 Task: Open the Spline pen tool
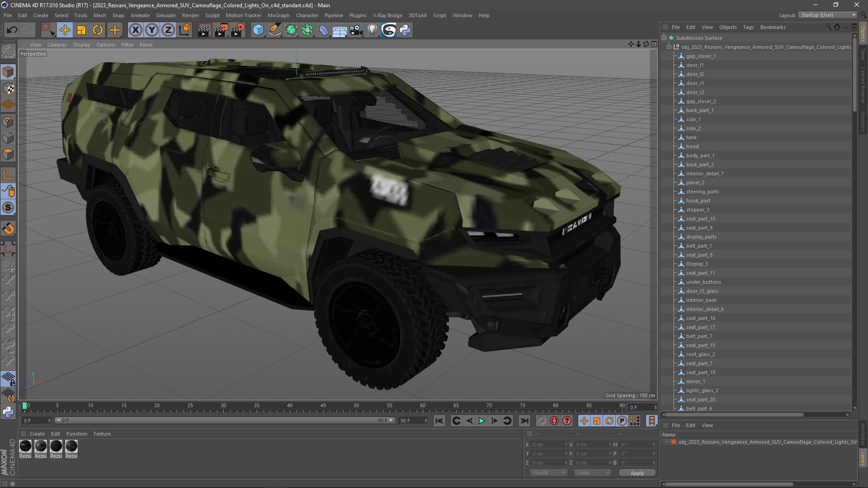(275, 30)
